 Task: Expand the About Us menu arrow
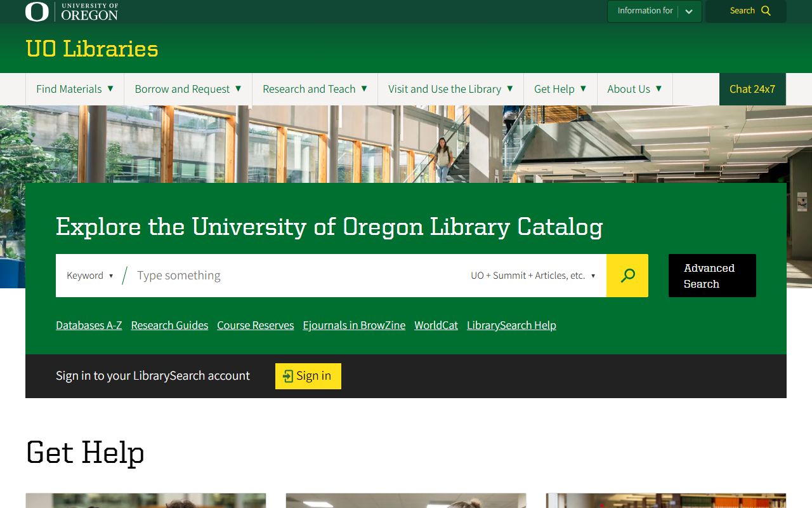click(658, 88)
